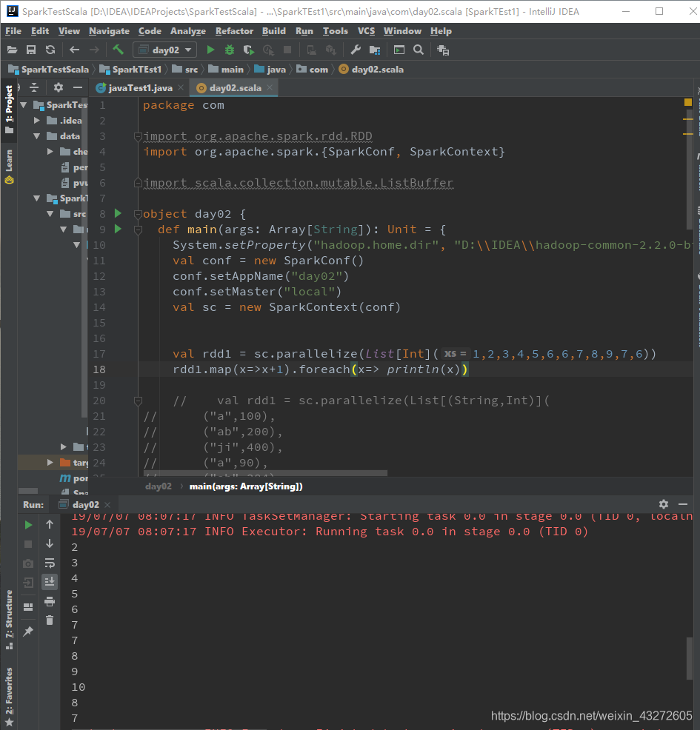
Task: Close the day02.scala tab
Action: pos(270,87)
